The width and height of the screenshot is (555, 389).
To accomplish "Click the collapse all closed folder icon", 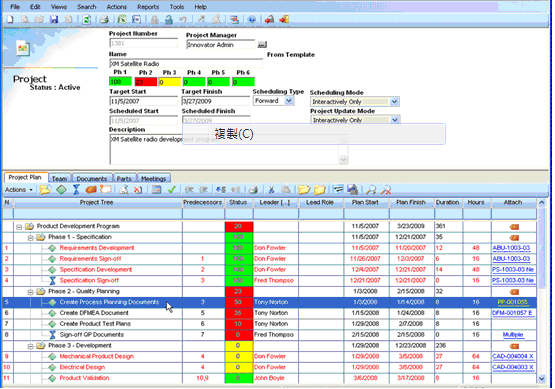I will tap(320, 190).
